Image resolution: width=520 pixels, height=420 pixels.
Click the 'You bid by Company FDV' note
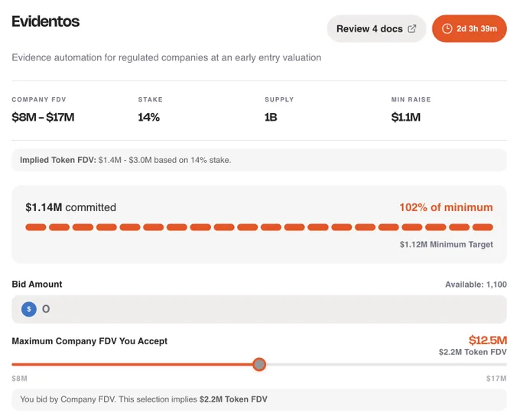pyautogui.click(x=259, y=399)
